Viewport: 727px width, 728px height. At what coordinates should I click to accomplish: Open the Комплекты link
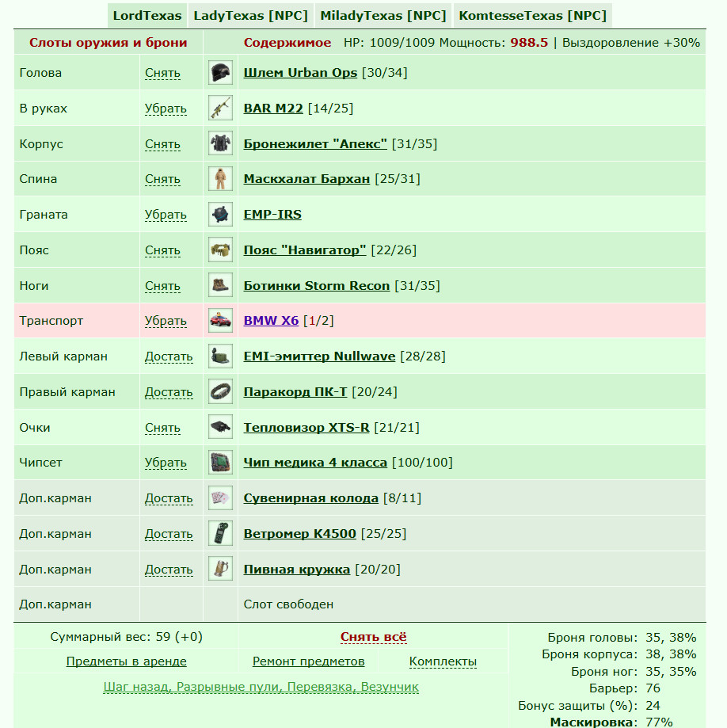point(443,661)
